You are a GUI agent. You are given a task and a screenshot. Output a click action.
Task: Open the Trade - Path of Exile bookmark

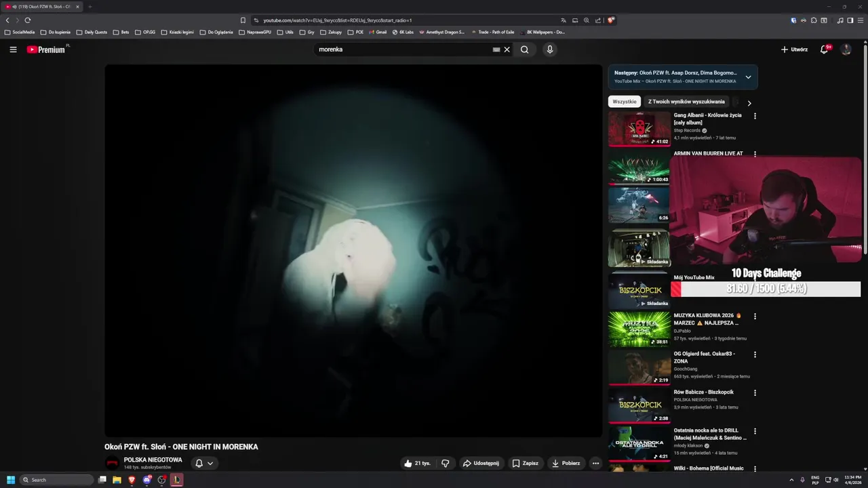point(492,32)
